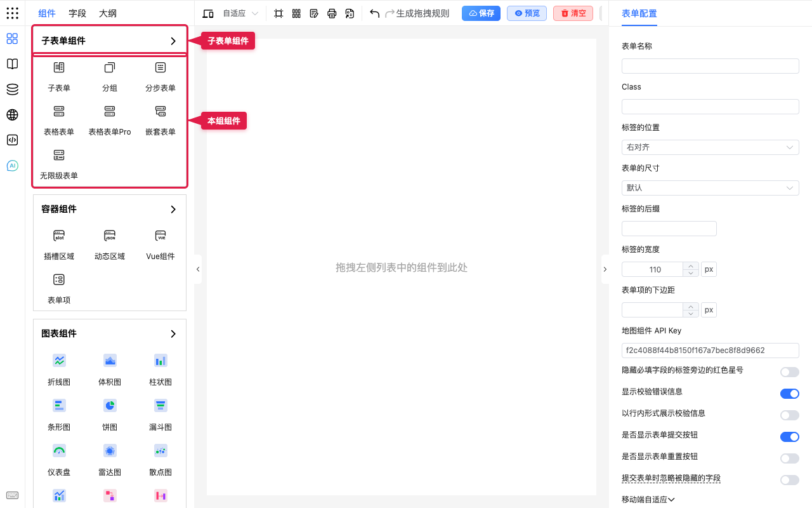Screen dimensions: 812x508
Task: Pick the 表格表单 component
Action: click(x=59, y=120)
